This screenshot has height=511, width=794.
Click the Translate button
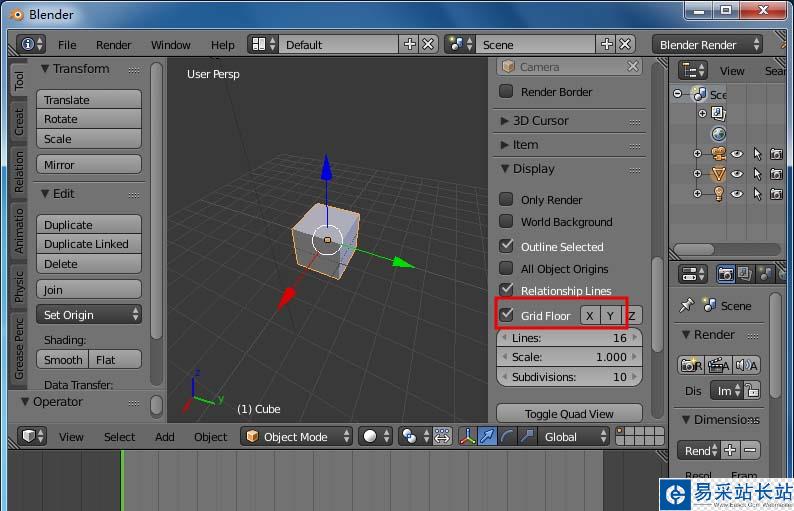coord(89,99)
